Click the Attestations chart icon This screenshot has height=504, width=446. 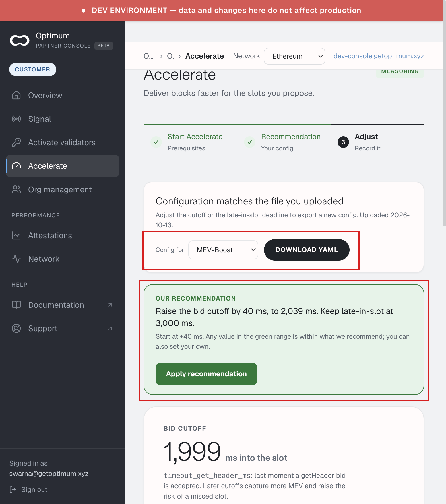[x=16, y=235]
